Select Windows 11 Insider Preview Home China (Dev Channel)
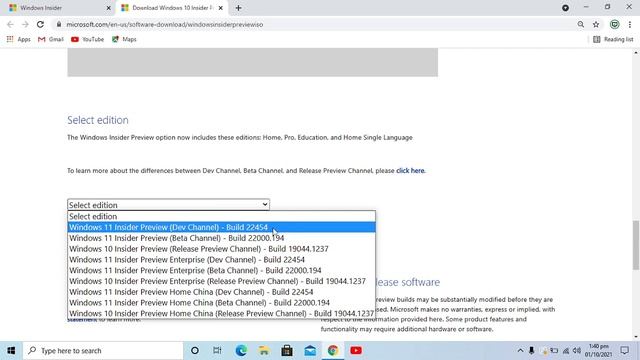 pos(221,292)
